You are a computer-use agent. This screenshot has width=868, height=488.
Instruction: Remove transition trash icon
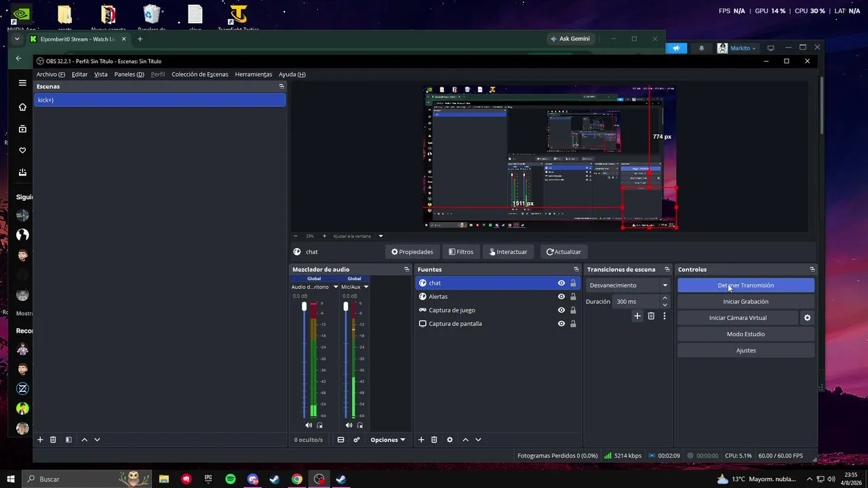[x=651, y=316]
